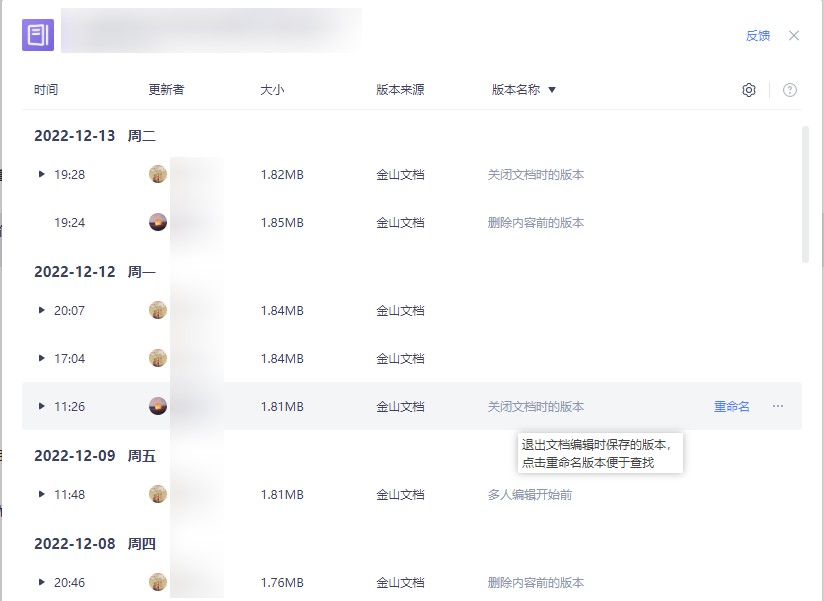The height and width of the screenshot is (601, 824).
Task: Select the 20:46 version from 2022-12-08
Action: coord(400,582)
